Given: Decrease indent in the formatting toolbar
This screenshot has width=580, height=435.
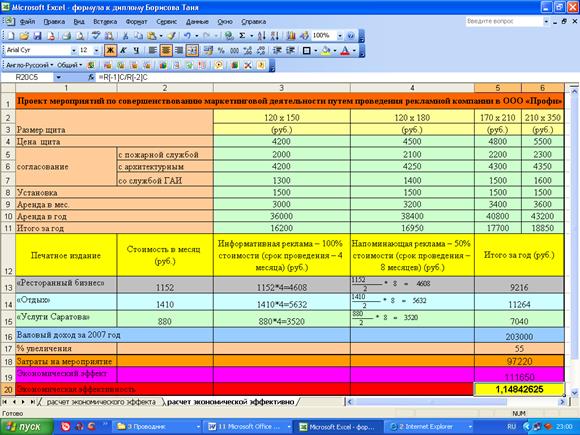Looking at the screenshot, I should click(277, 50).
